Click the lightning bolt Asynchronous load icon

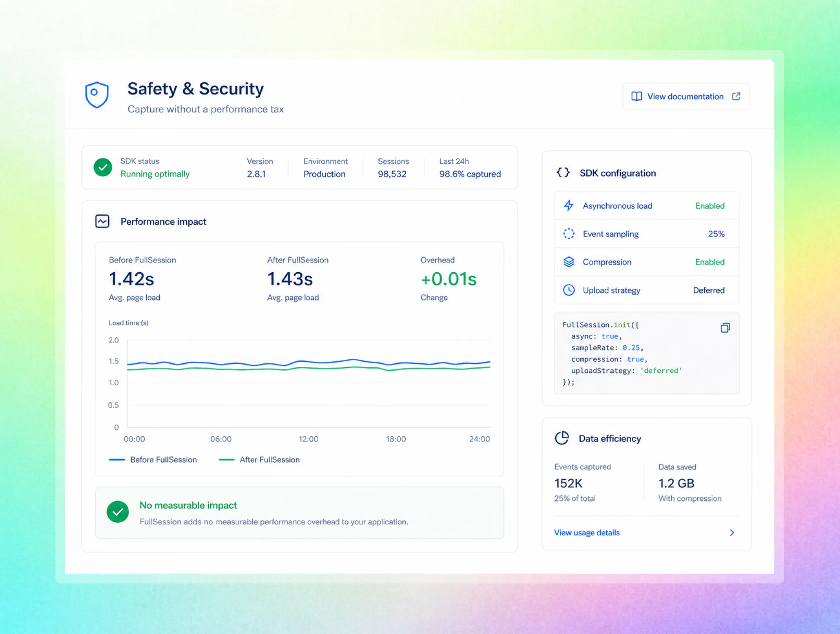(x=569, y=205)
